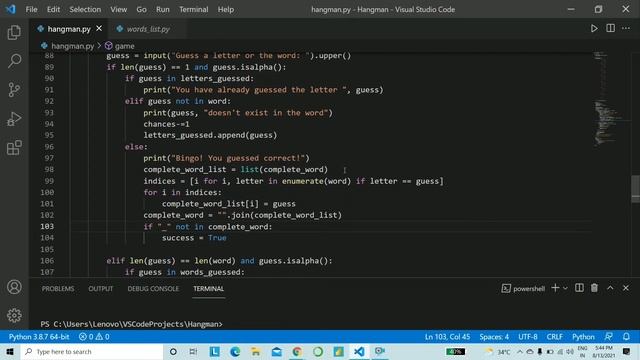Maximize the panel size chevron
640x360 pixels.
610,288
